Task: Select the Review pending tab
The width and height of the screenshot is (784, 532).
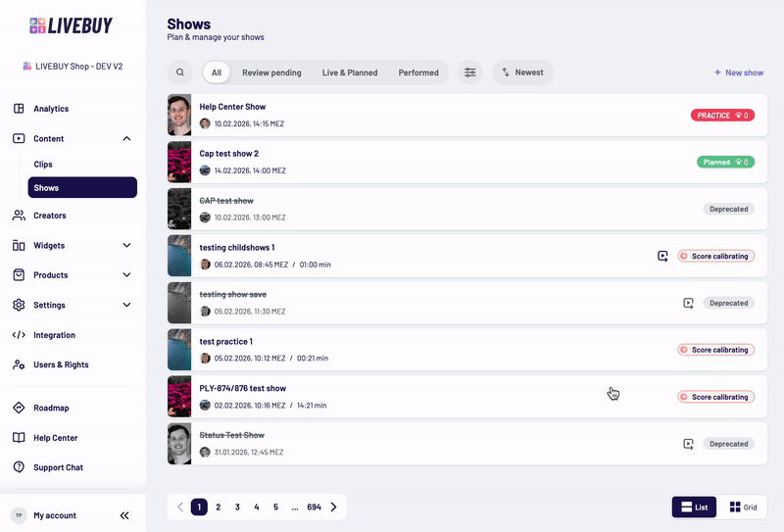Action: click(271, 73)
